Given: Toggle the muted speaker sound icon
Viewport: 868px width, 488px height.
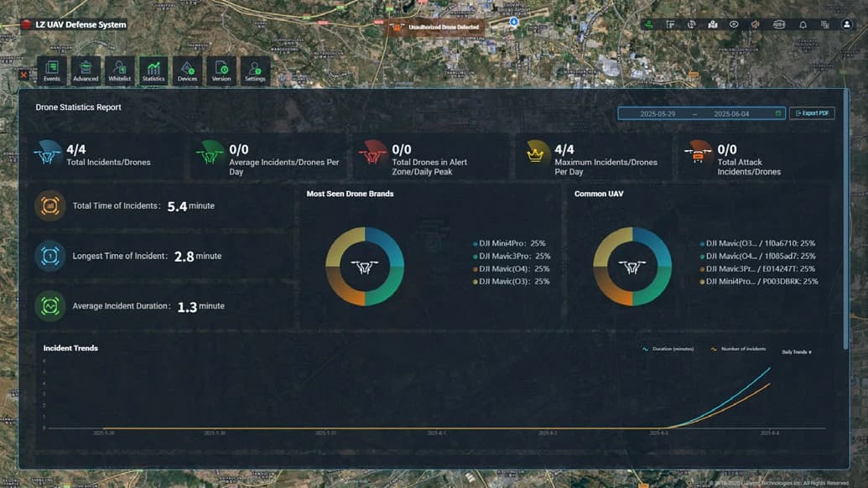Looking at the screenshot, I should (x=755, y=24).
